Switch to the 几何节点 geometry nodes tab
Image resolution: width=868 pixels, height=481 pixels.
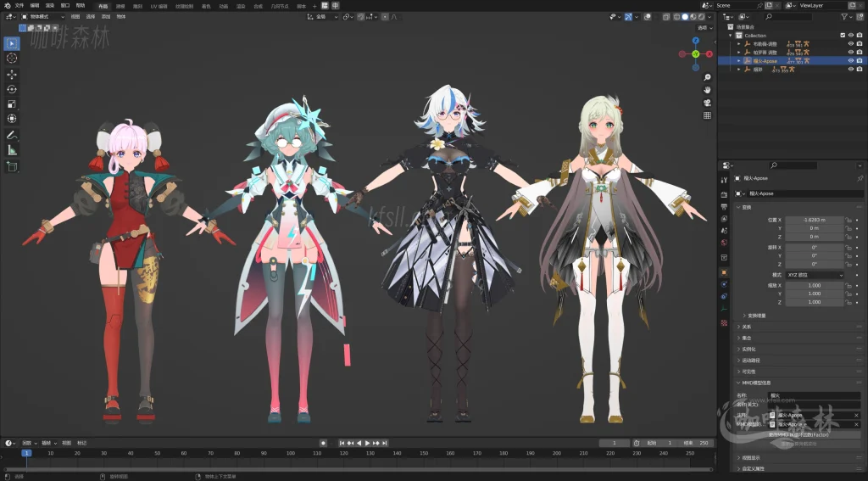[x=280, y=6]
